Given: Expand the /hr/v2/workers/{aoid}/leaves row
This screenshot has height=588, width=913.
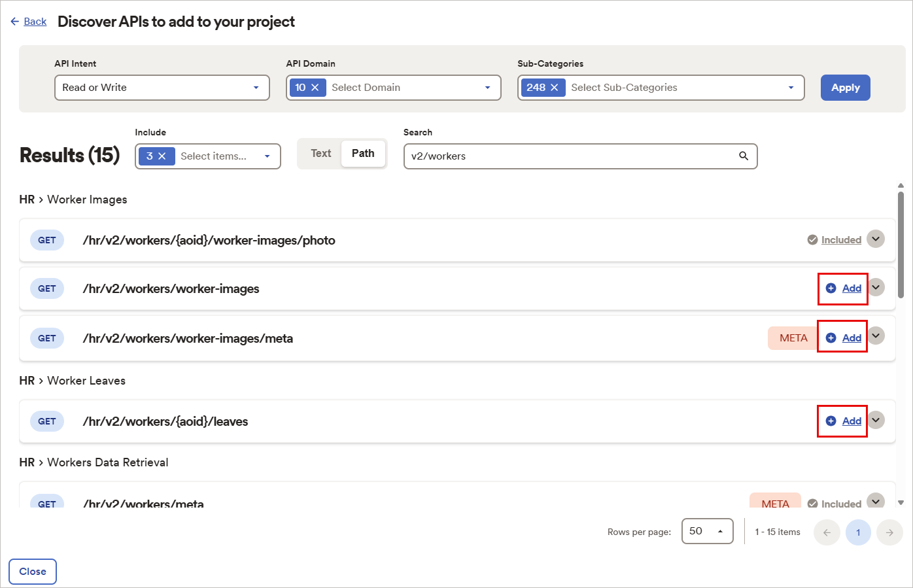Looking at the screenshot, I should click(x=876, y=420).
